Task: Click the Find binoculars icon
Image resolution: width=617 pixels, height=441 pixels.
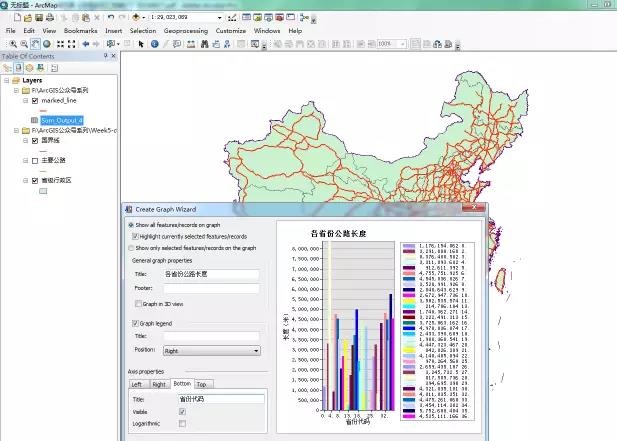Action: tap(204, 44)
